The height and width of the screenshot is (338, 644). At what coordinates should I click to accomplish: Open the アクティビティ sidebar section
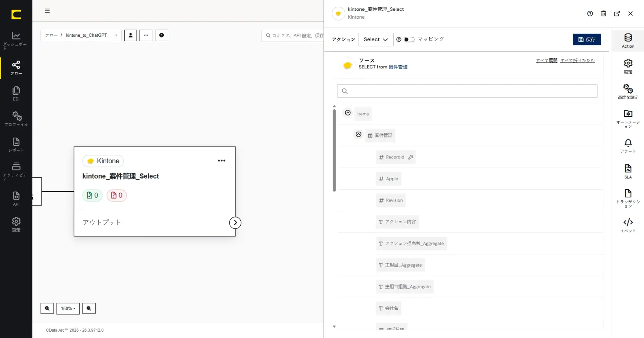click(16, 171)
